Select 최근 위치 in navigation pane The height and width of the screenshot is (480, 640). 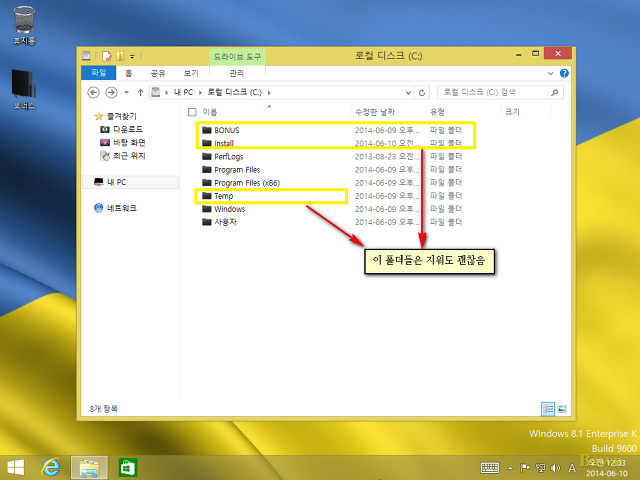(x=129, y=156)
